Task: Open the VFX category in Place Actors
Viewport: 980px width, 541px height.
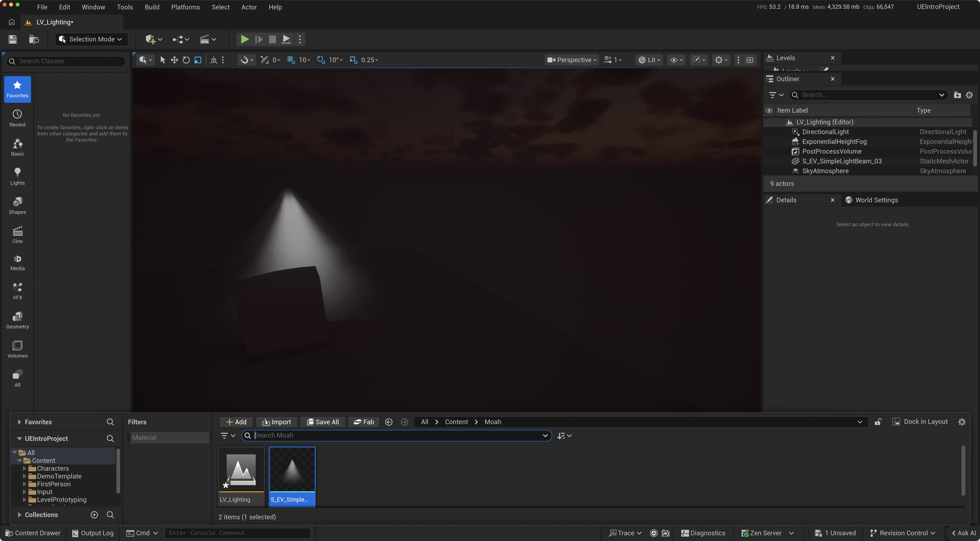Action: 17,291
